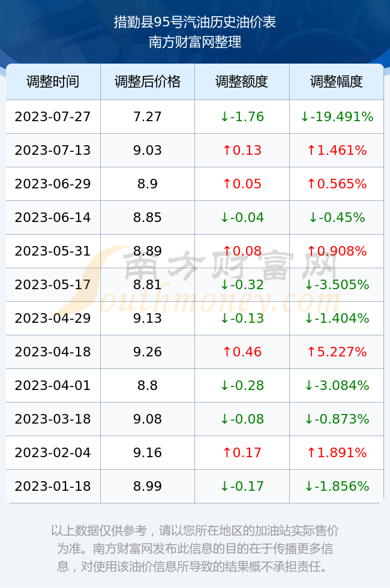
Task: Select the 2023-02-04 date cell
Action: click(x=53, y=452)
